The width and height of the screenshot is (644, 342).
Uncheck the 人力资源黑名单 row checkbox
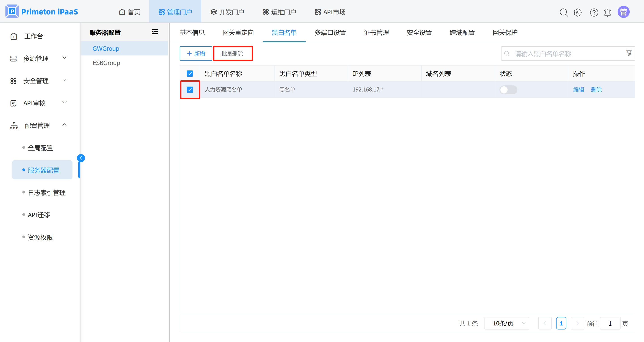point(190,89)
